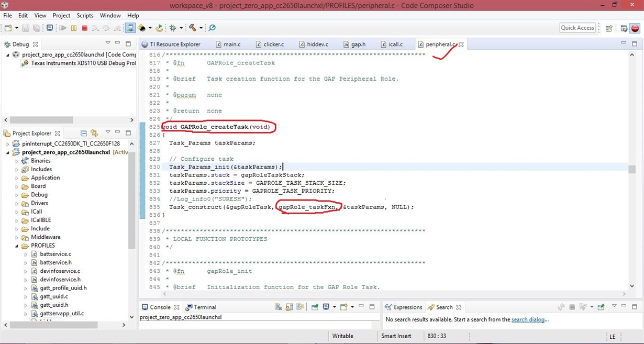Open the Flash dropdown arrow

(x=150, y=28)
